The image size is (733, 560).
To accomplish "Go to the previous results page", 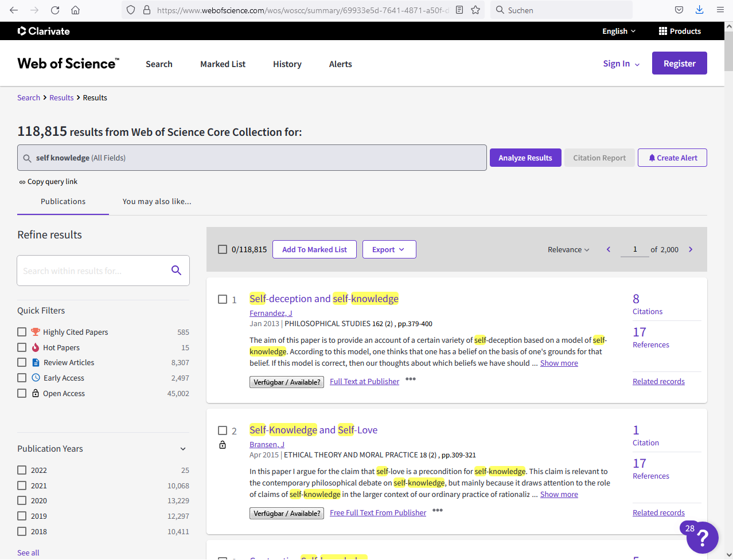I will (x=609, y=249).
